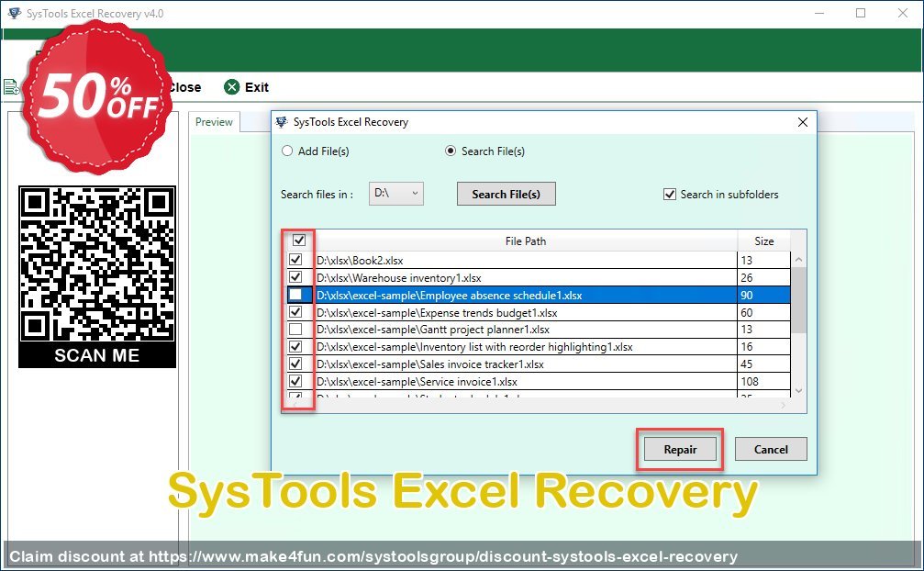Select the Search File(s) radio option

(x=451, y=151)
